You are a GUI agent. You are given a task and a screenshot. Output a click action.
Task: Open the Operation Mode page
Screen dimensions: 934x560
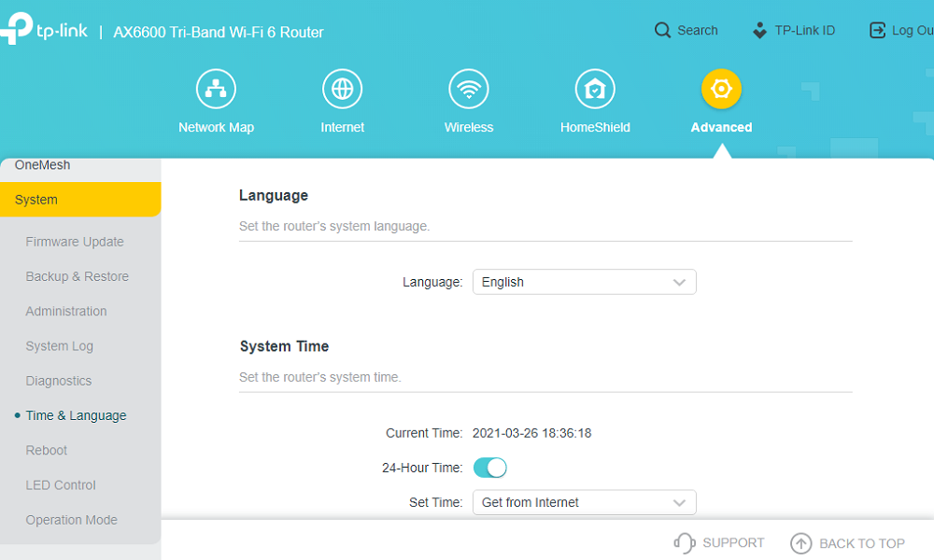click(71, 520)
